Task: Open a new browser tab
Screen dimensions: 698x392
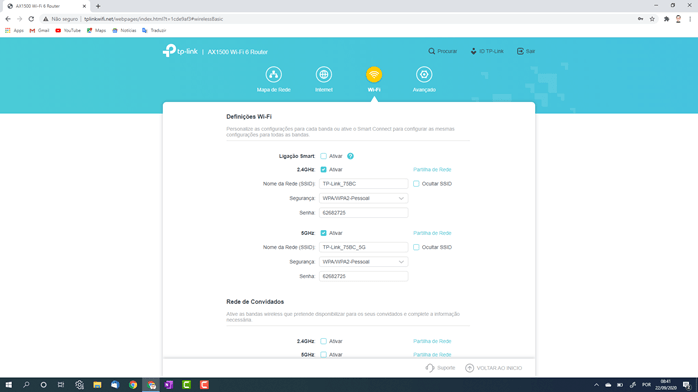Action: coord(98,6)
